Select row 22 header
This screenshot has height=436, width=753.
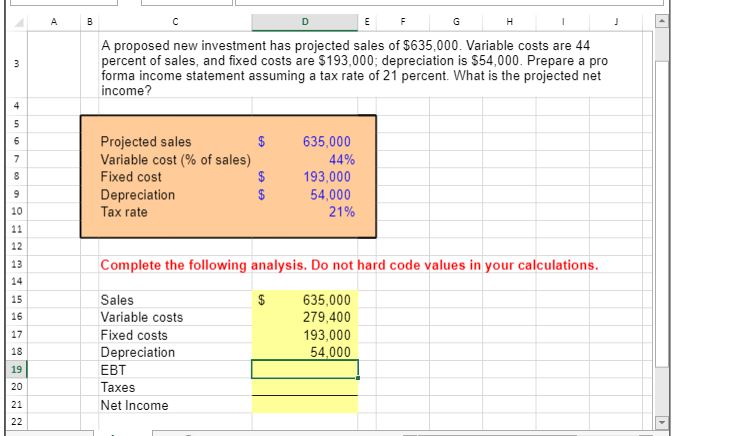17,422
